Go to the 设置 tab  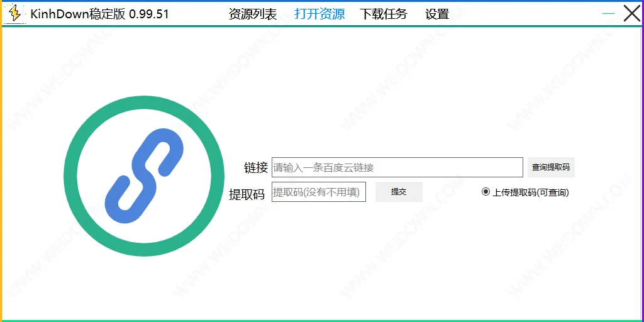(437, 14)
